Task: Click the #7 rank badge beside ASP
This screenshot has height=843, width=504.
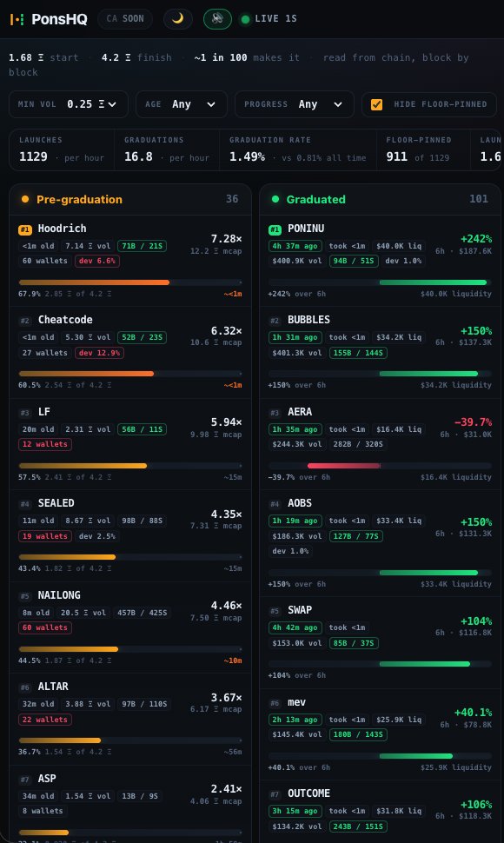Action: pyautogui.click(x=24, y=780)
